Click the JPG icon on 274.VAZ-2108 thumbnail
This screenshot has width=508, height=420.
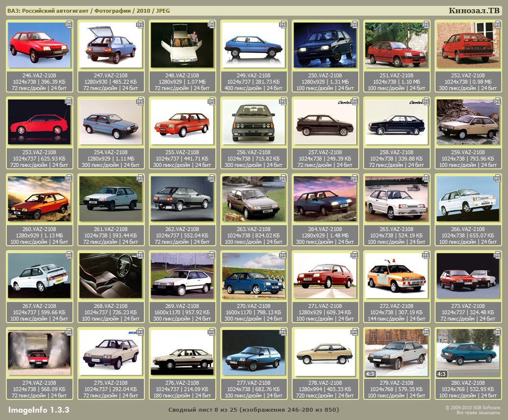(69, 331)
